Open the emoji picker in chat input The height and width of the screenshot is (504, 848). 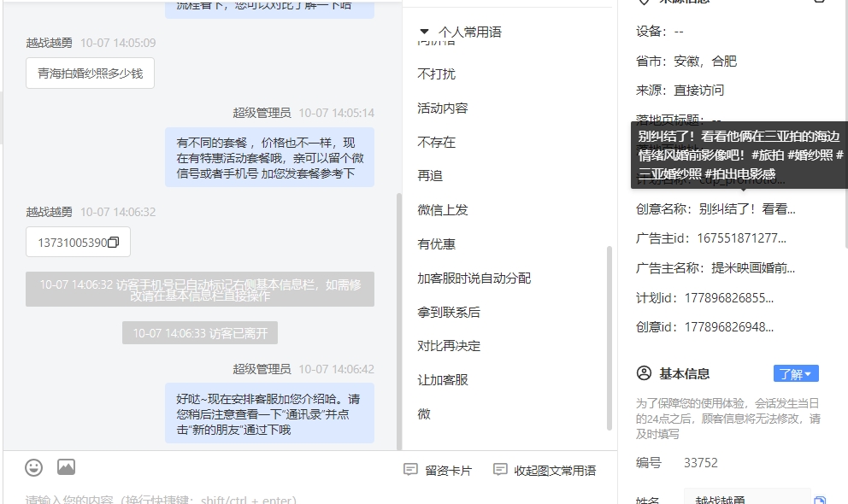(x=33, y=467)
